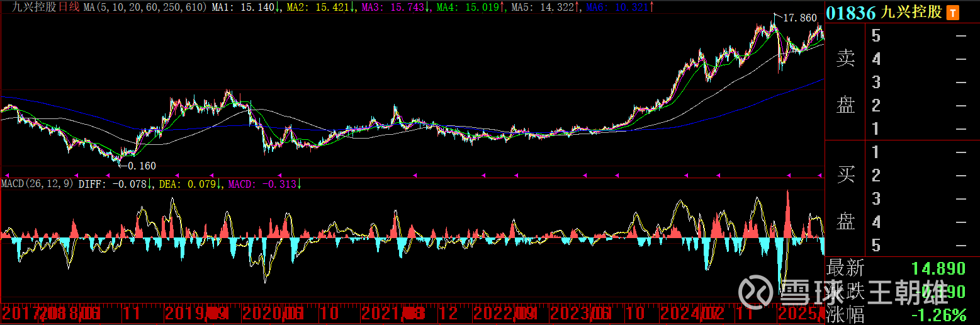
Task: Open the MA(5,10,20,60,250,610) parameter label
Action: tap(145, 8)
